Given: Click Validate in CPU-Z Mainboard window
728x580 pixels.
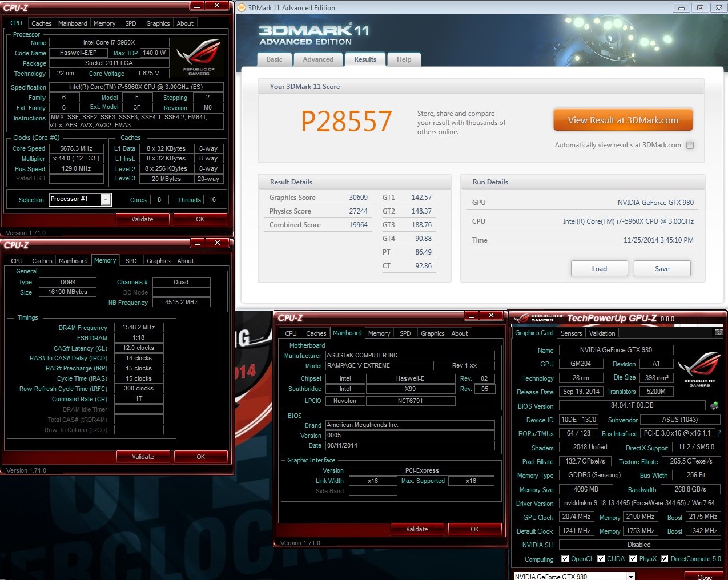Looking at the screenshot, I should click(x=417, y=529).
